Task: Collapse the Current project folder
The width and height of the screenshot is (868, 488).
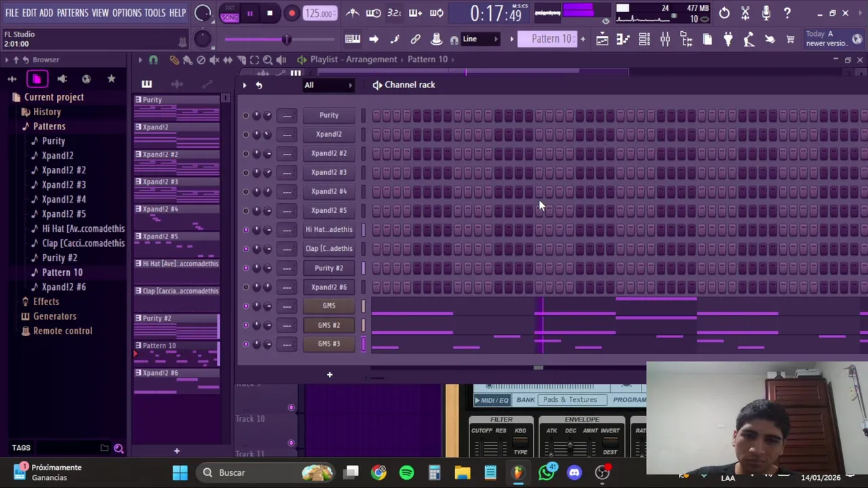Action: pos(54,97)
